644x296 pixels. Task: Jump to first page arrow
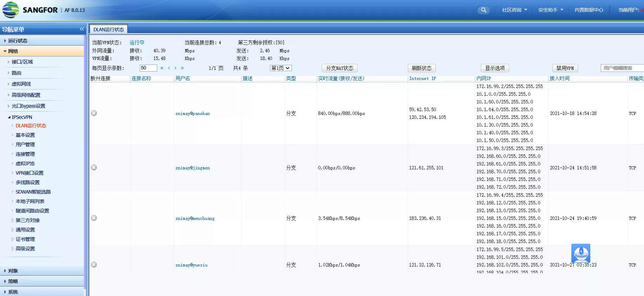(x=162, y=68)
